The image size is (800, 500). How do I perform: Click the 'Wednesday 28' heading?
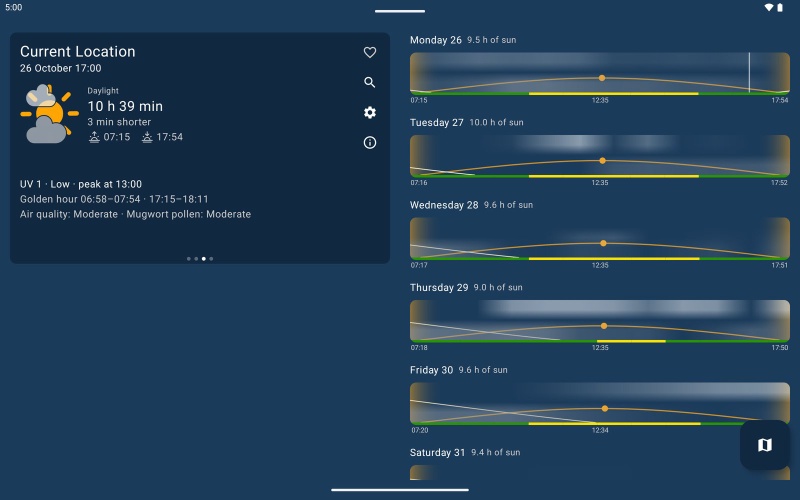444,205
